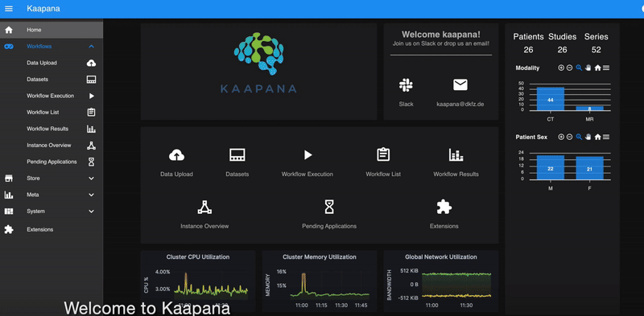Image resolution: width=644 pixels, height=316 pixels.
Task: Click the Store shop icon
Action: coord(9,179)
